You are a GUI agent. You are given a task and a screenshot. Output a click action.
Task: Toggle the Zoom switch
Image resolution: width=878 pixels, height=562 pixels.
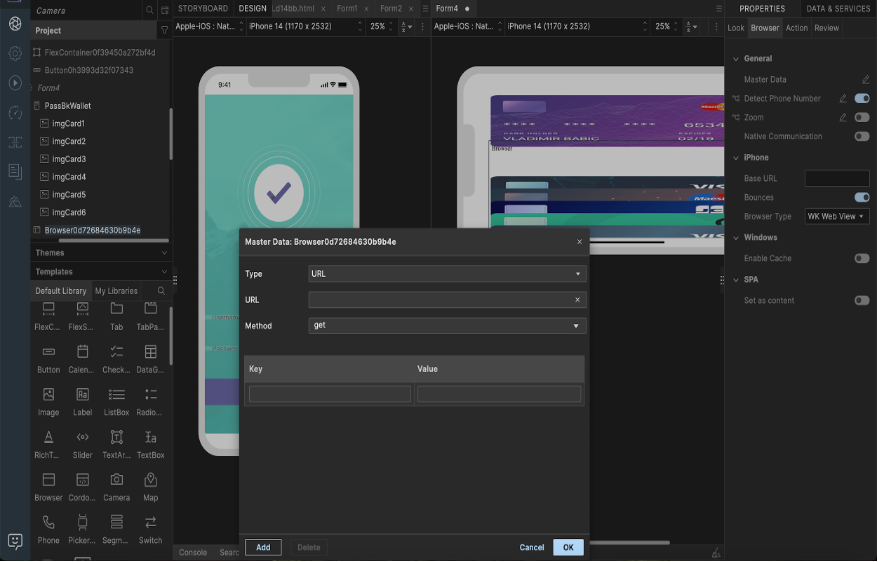(x=862, y=118)
